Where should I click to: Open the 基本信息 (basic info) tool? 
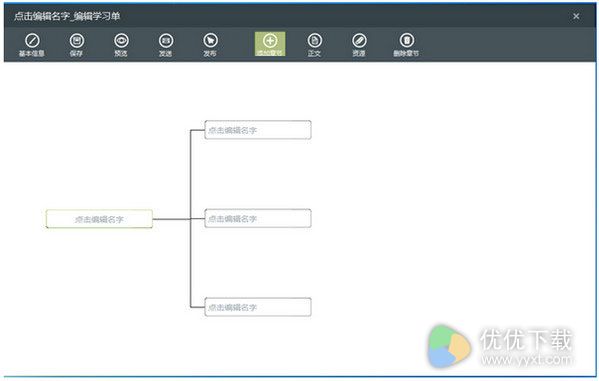tap(32, 40)
